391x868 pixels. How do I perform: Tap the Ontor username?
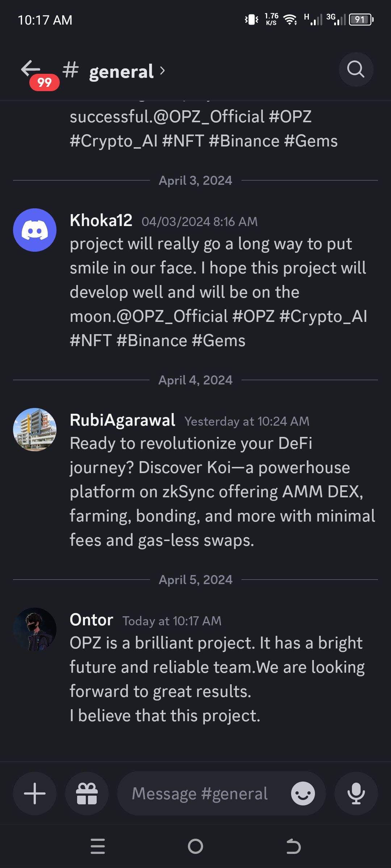coord(92,620)
